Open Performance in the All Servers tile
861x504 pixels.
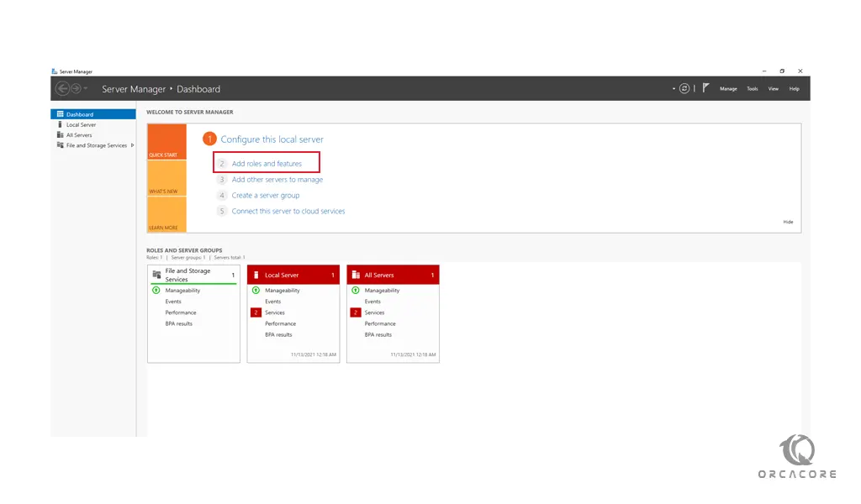(x=380, y=323)
